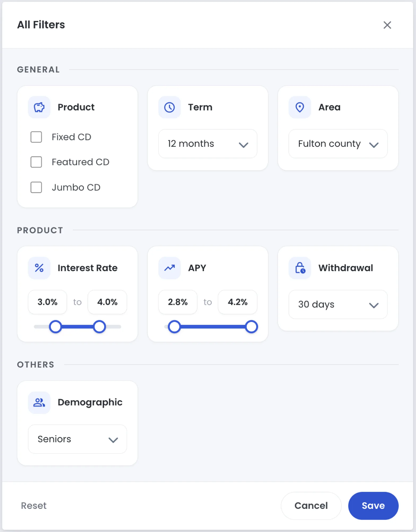Click the Interest Rate maximum 4.0% field

coord(107,302)
